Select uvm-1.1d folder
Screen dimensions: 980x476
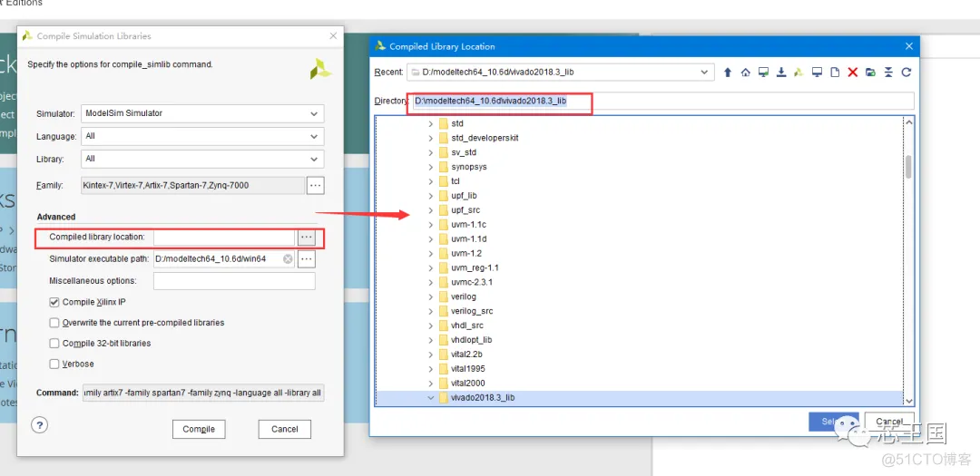[469, 238]
